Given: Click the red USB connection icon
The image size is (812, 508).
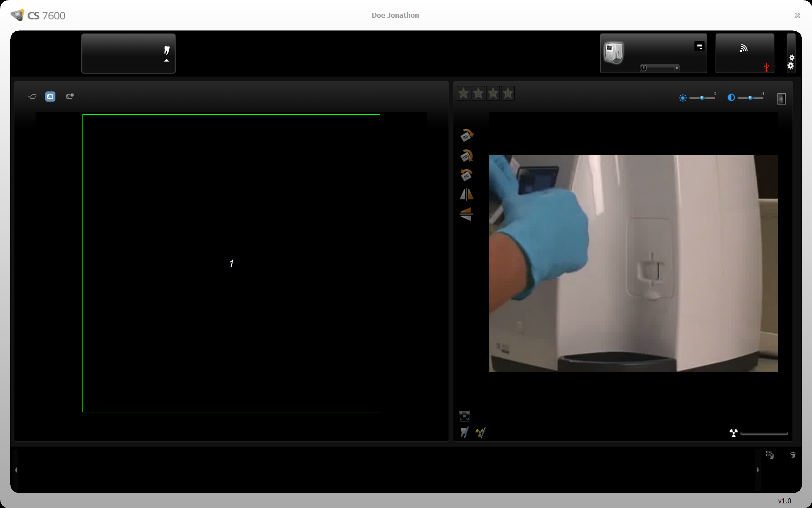Looking at the screenshot, I should 766,67.
